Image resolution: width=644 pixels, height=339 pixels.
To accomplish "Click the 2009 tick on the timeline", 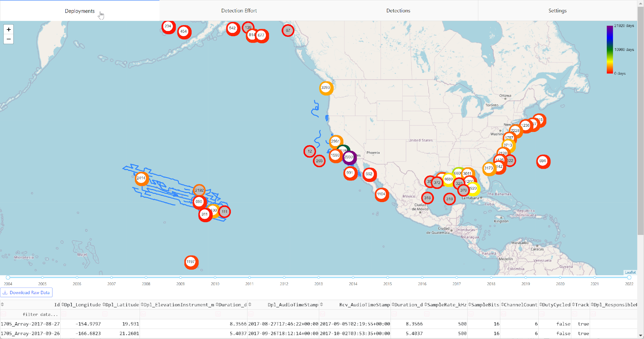I will (180, 277).
